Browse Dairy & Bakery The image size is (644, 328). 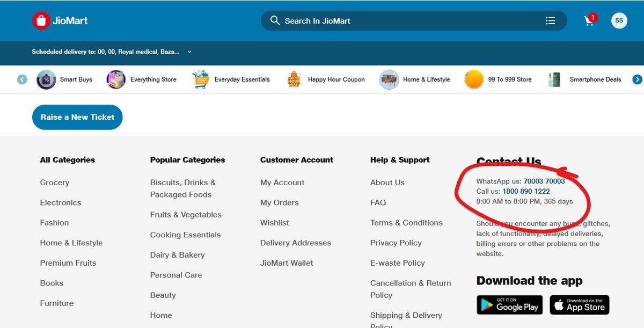[x=178, y=255]
